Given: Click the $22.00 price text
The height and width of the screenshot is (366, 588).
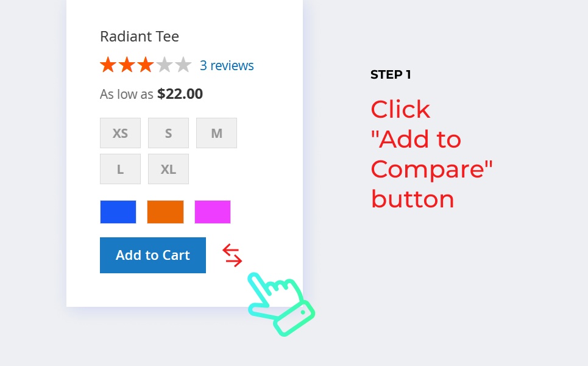Looking at the screenshot, I should click(x=180, y=94).
